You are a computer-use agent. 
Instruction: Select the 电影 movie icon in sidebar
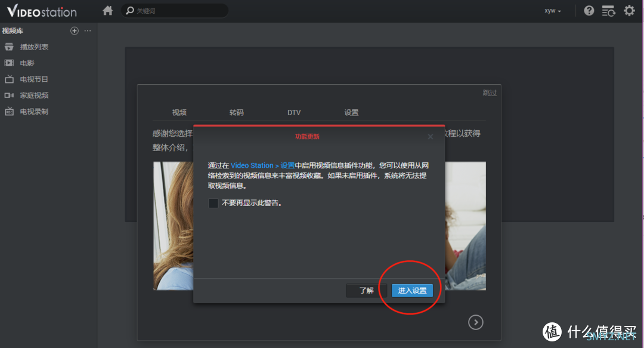(9, 63)
